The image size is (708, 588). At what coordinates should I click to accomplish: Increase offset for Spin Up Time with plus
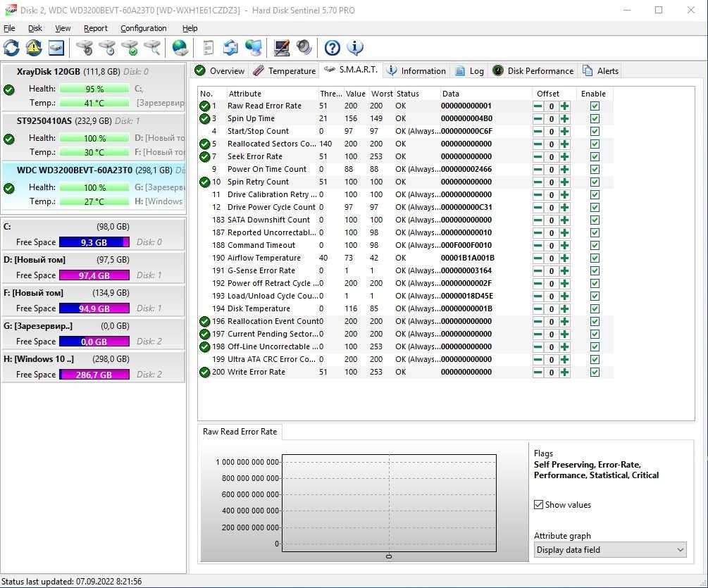point(564,119)
